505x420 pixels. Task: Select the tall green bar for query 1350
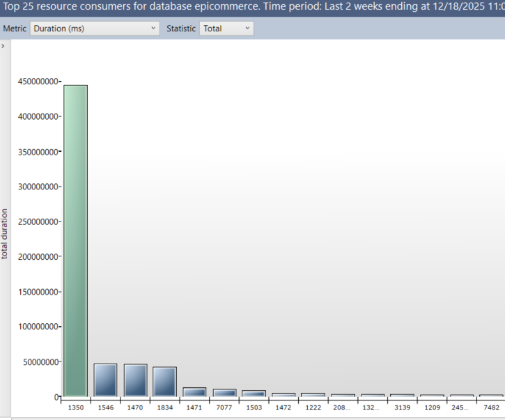(75, 240)
